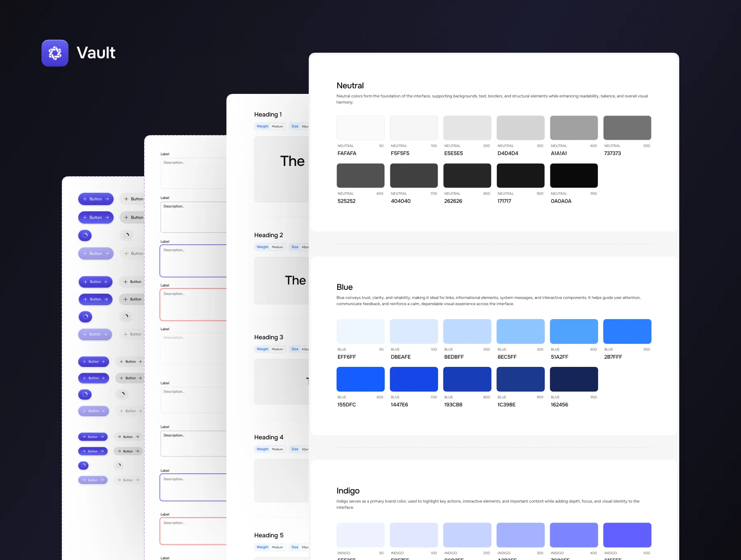Click the Neutral section heading
This screenshot has width=741, height=560.
[x=350, y=86]
